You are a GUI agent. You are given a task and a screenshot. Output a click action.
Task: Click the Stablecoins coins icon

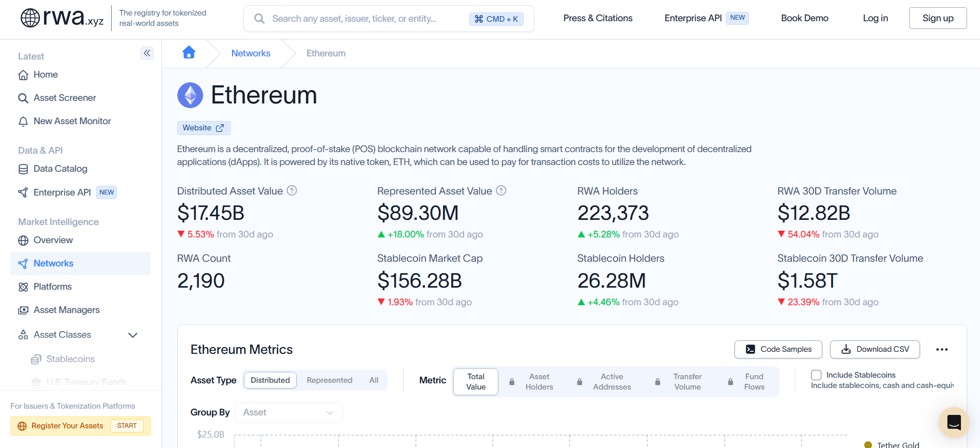click(36, 360)
